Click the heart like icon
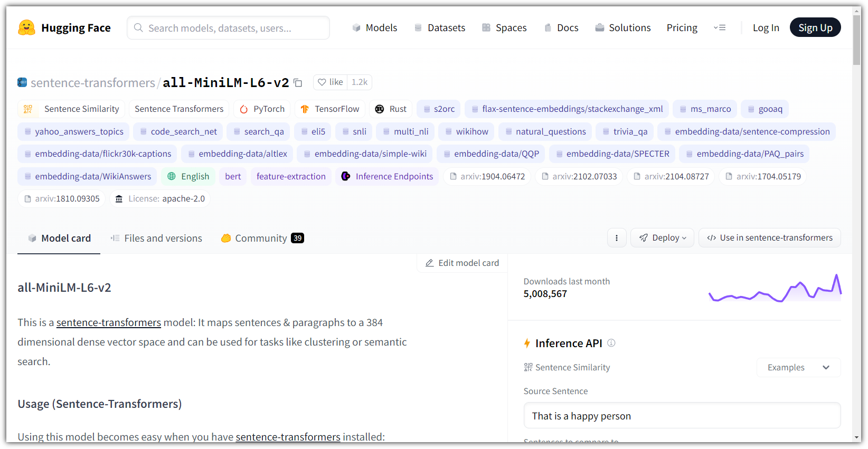 pyautogui.click(x=322, y=82)
